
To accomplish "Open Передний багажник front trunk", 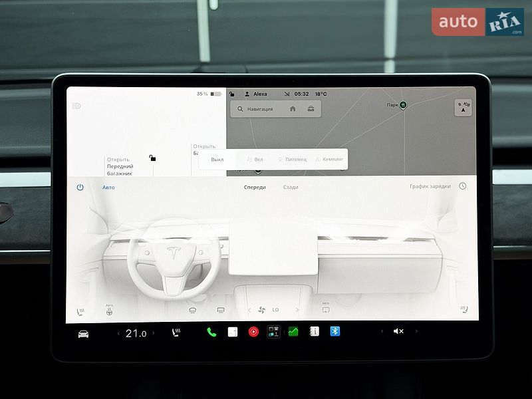I will tap(120, 166).
